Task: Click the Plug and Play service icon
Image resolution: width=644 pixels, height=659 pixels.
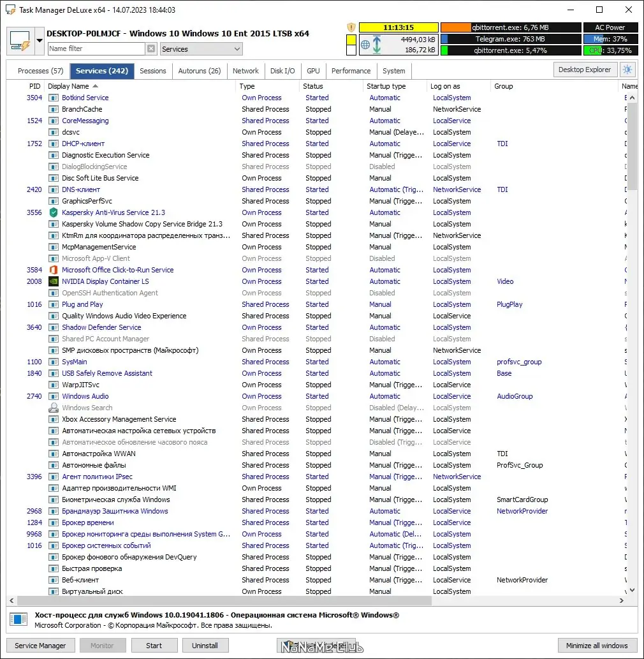Action: 54,304
